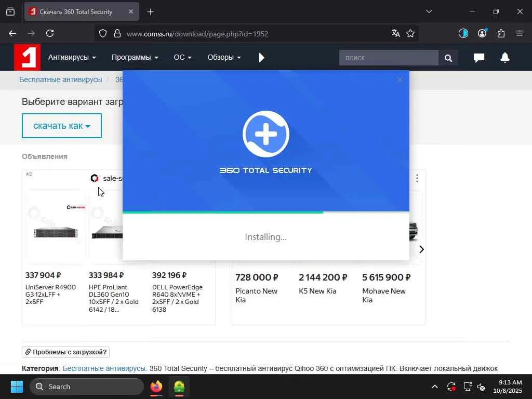Image resolution: width=532 pixels, height=399 pixels.
Task: Click the site padlock icon
Action: 117,33
